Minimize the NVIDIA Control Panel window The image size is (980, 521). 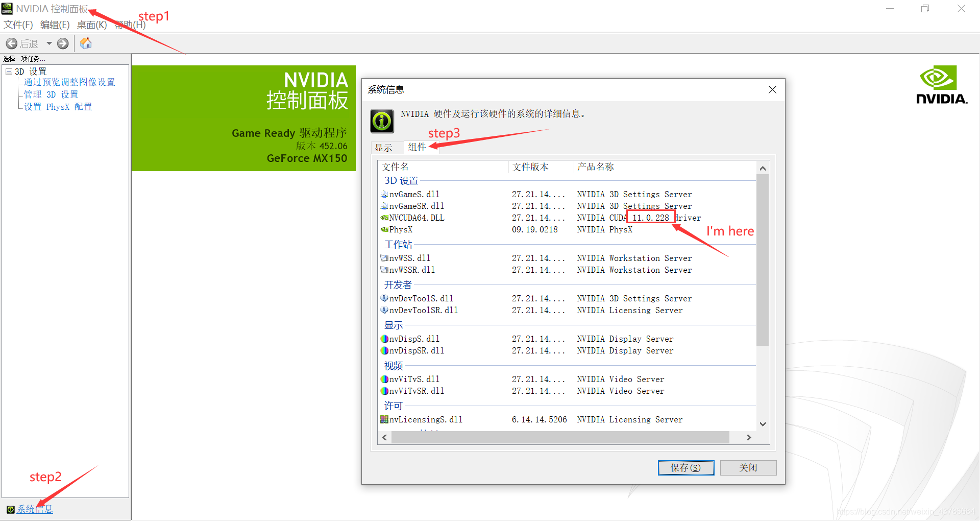click(x=890, y=9)
